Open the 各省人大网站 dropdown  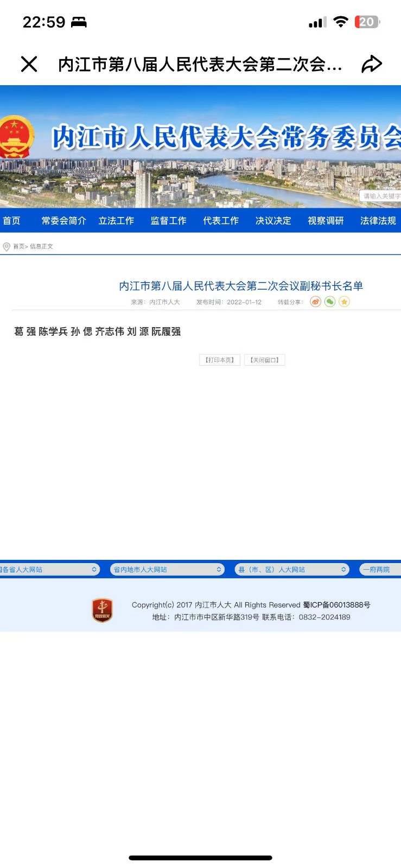coord(49,570)
